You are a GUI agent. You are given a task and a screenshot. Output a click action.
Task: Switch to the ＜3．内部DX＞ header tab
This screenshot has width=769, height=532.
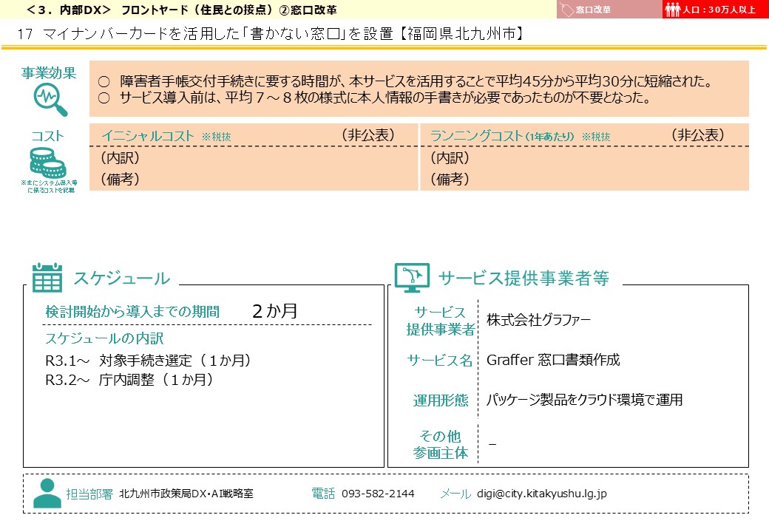[46, 9]
